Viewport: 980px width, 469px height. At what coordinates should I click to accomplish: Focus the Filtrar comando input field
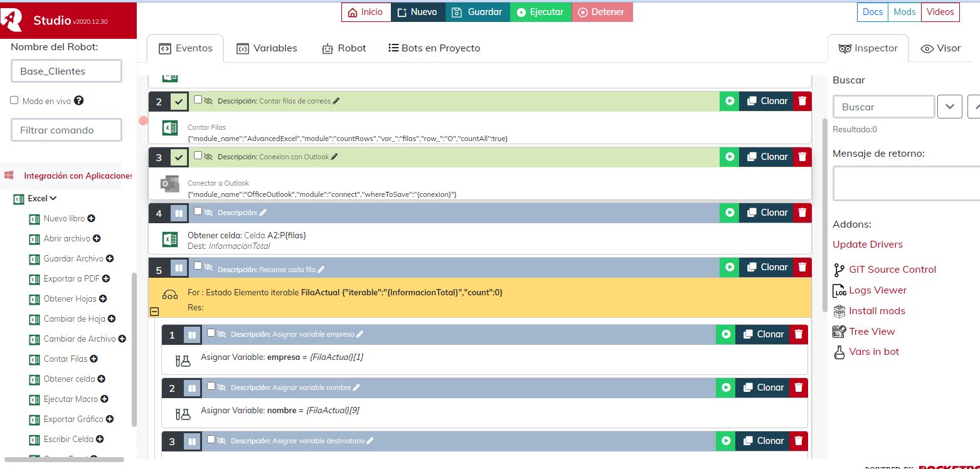coord(67,130)
